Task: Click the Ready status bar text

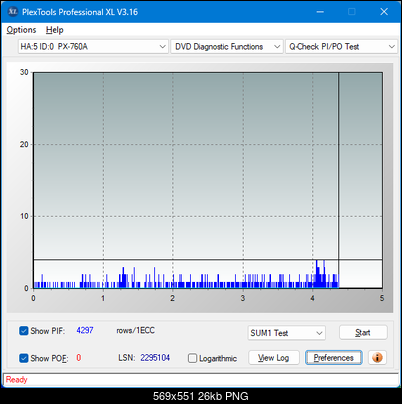Action: click(x=17, y=380)
